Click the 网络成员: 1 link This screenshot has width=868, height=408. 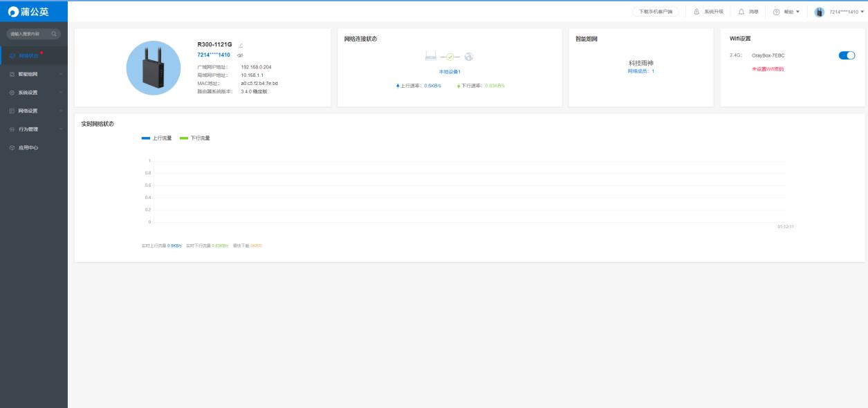[640, 71]
